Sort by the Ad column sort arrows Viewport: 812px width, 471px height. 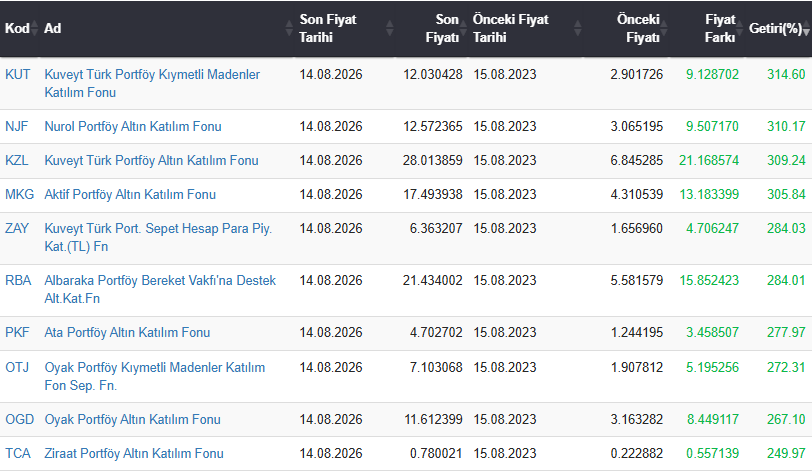(x=289, y=28)
